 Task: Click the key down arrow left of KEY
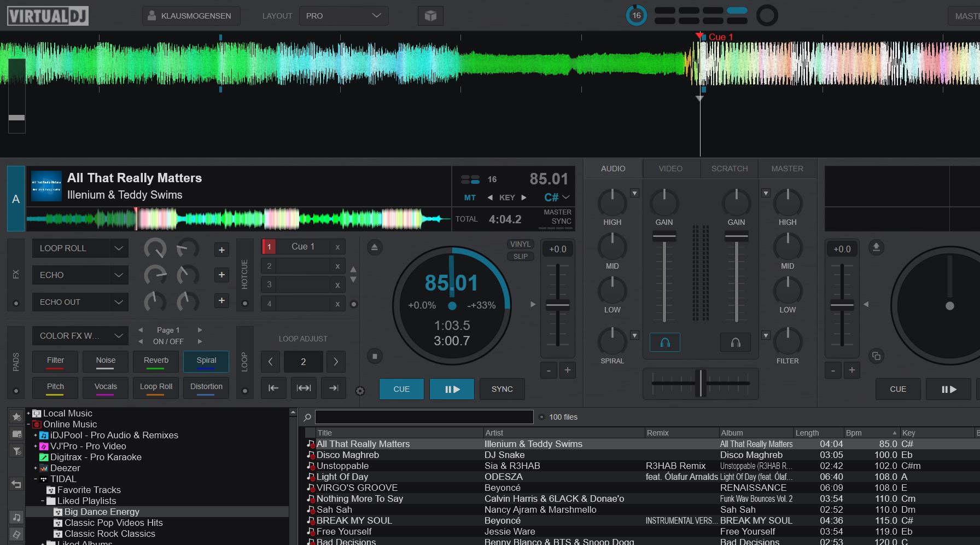[x=490, y=198]
